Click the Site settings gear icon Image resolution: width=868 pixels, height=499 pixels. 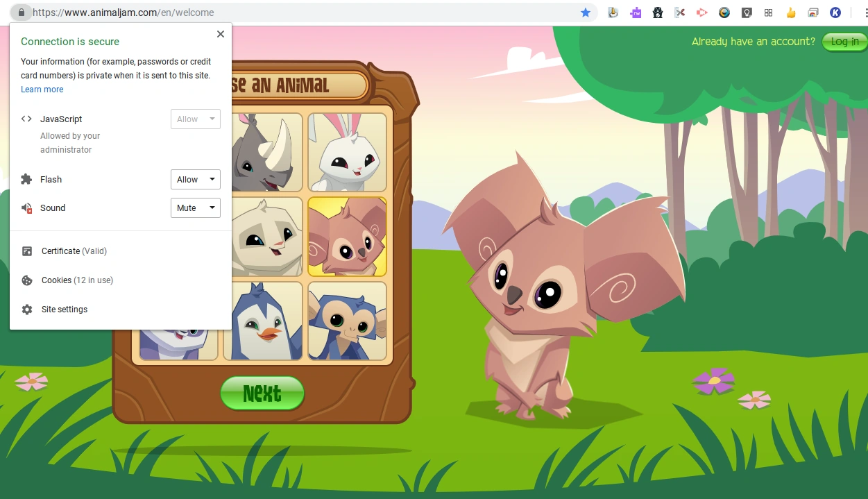[x=27, y=310]
